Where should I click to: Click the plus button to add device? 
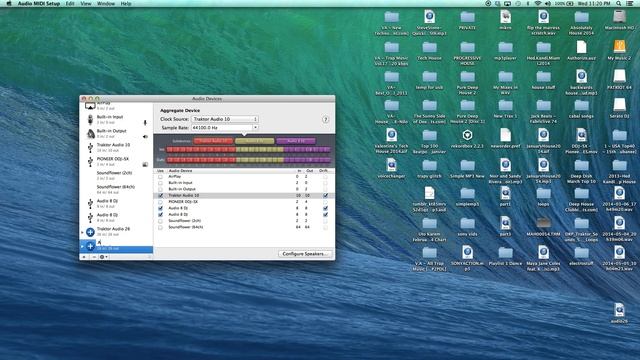[84, 257]
